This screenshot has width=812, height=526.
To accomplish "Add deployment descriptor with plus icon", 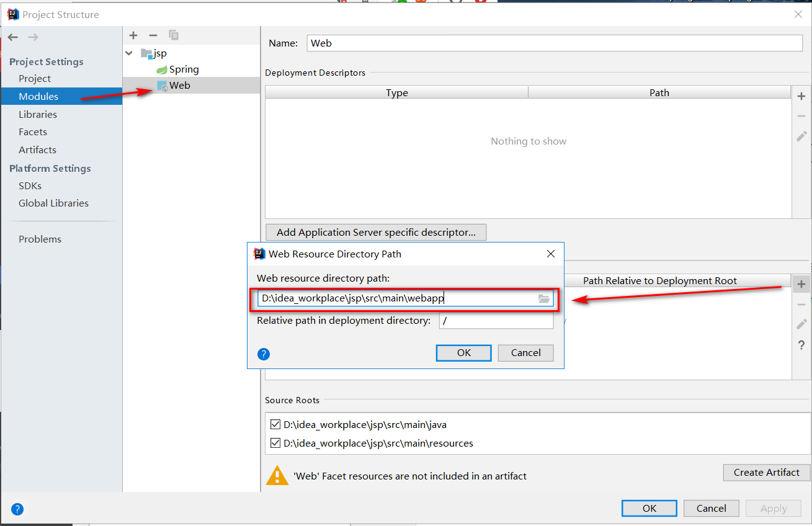I will pos(801,96).
